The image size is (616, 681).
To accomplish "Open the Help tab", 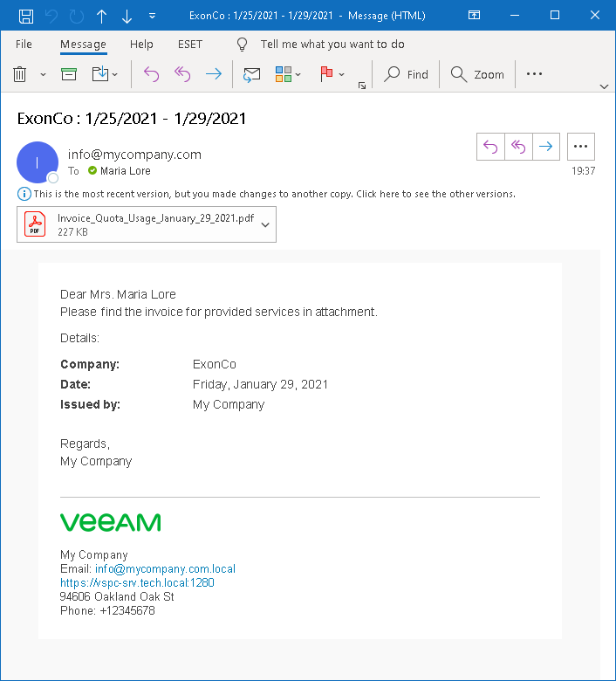I will [141, 45].
